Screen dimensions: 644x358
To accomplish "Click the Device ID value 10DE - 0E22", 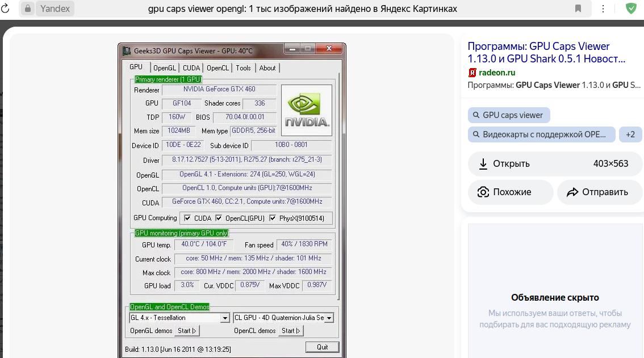I will click(183, 145).
